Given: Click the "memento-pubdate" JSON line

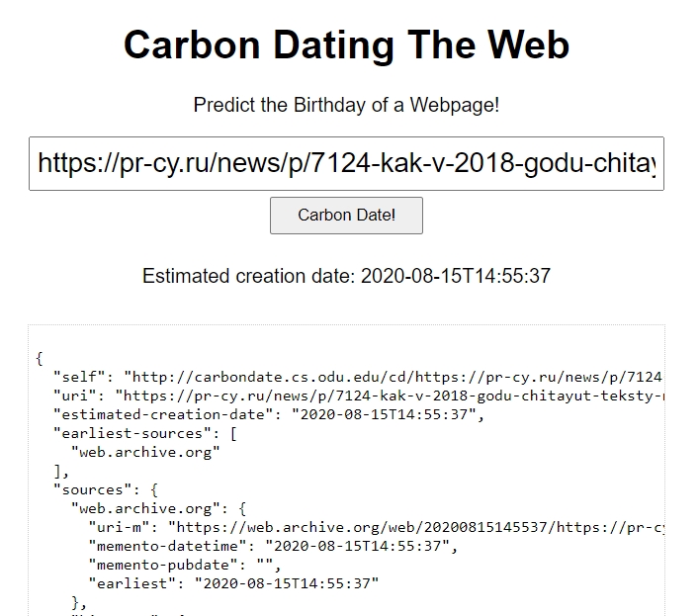Looking at the screenshot, I should 185,565.
